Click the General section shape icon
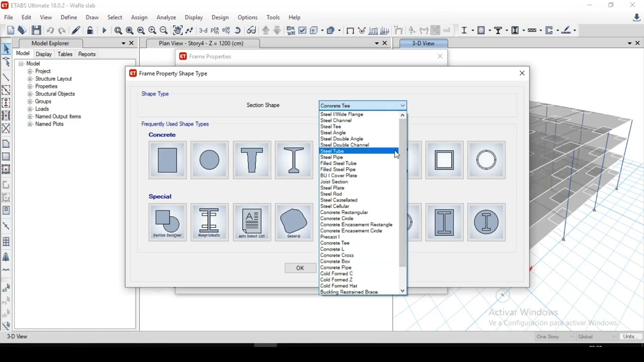This screenshot has width=644, height=362. (294, 222)
